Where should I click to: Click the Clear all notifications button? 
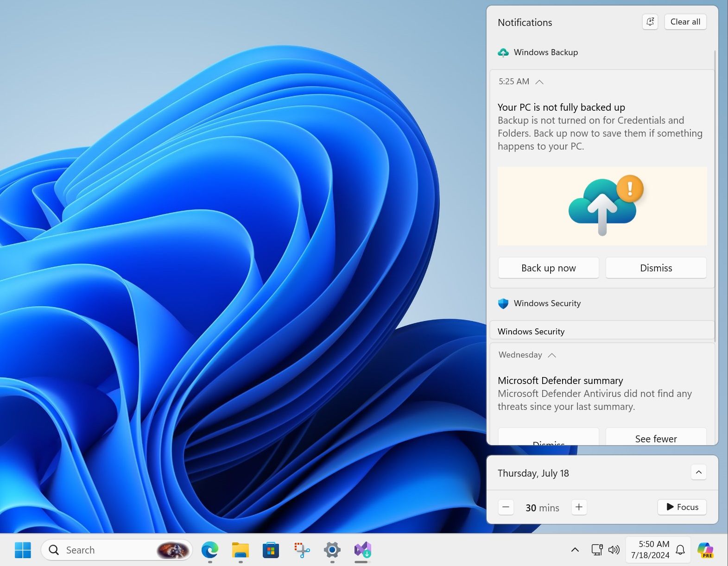click(x=685, y=22)
